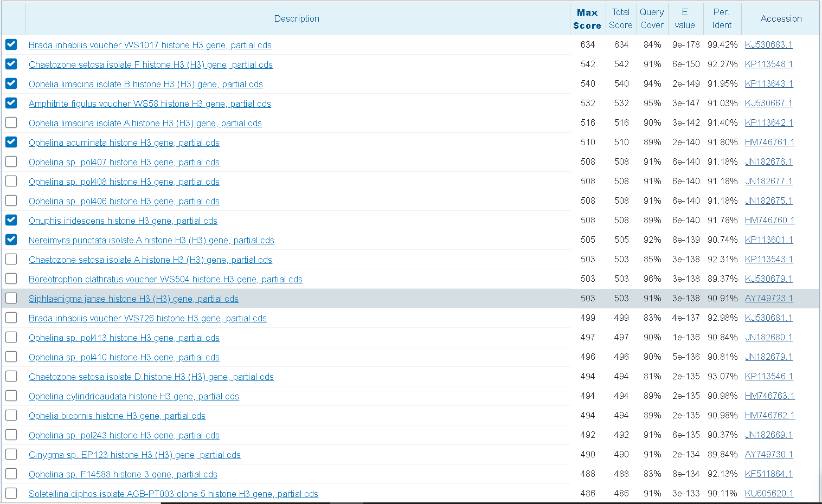Select the 96% query cover value
The width and height of the screenshot is (822, 504).
(x=652, y=279)
